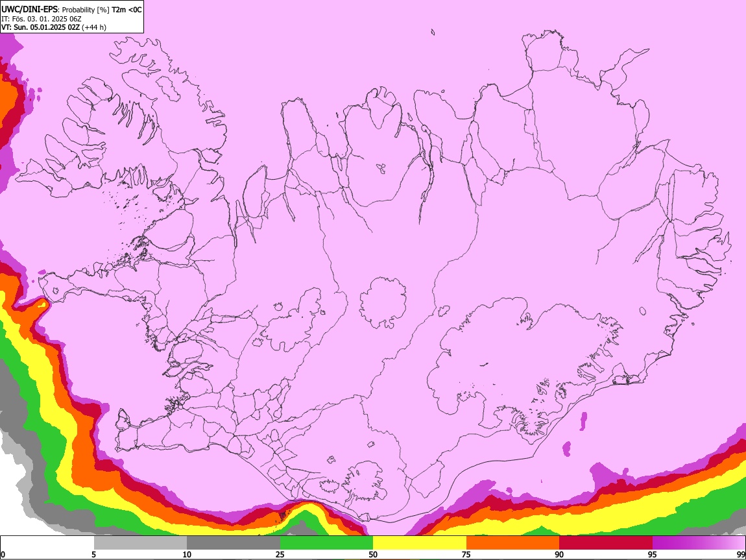Click the legend label 90

(x=559, y=555)
